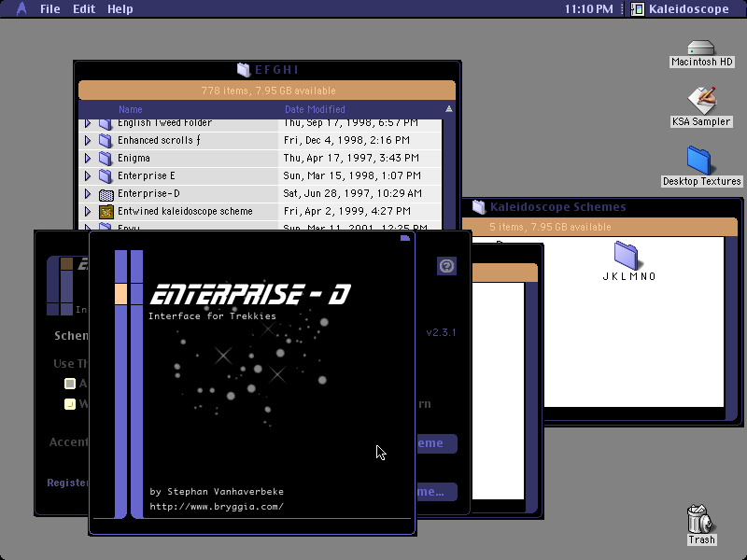Sort EFGHI list by Name column

130,109
